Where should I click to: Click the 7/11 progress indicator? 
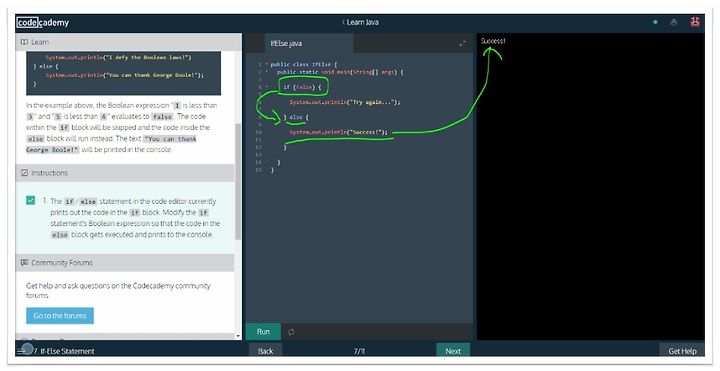point(360,351)
